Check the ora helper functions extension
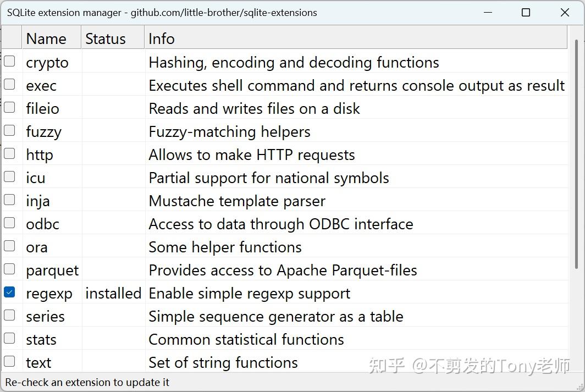585x392 pixels. 9,246
